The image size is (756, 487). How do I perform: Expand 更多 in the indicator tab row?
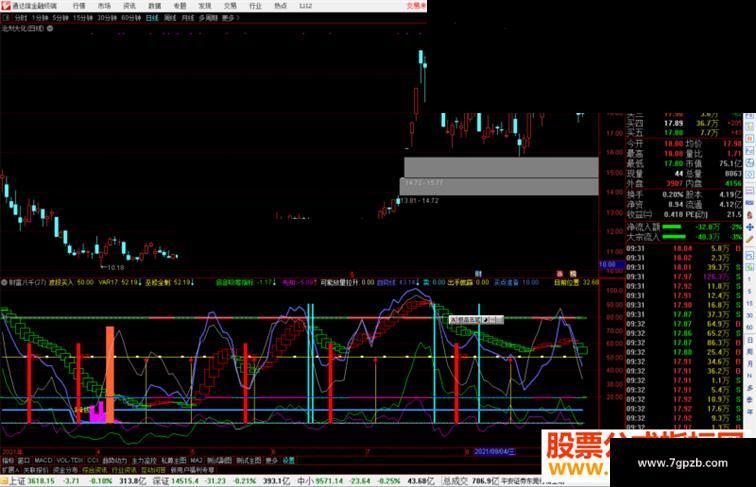[x=271, y=460]
